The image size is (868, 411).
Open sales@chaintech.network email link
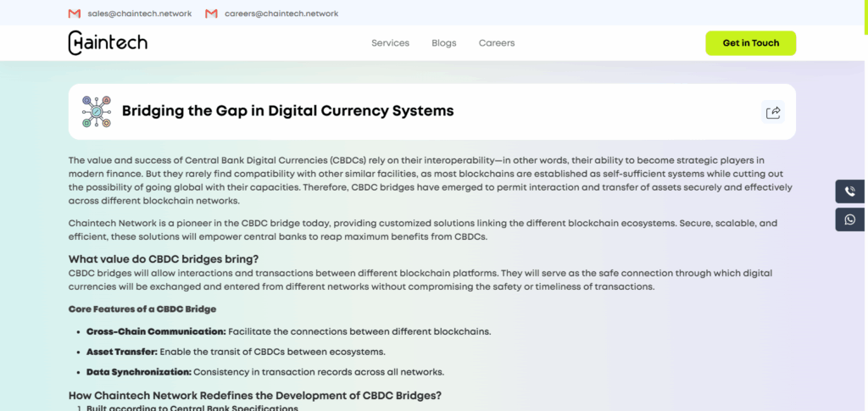pos(140,14)
